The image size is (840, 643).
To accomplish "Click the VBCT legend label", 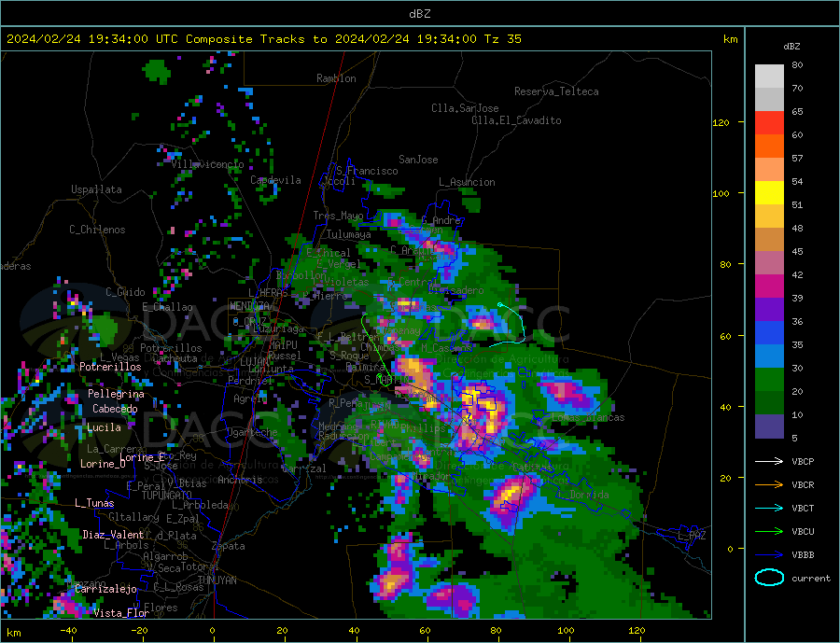I will tap(803, 508).
